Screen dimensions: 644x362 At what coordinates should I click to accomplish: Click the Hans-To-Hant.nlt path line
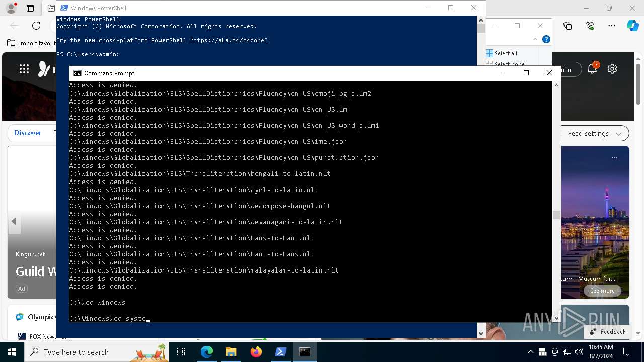(192, 238)
